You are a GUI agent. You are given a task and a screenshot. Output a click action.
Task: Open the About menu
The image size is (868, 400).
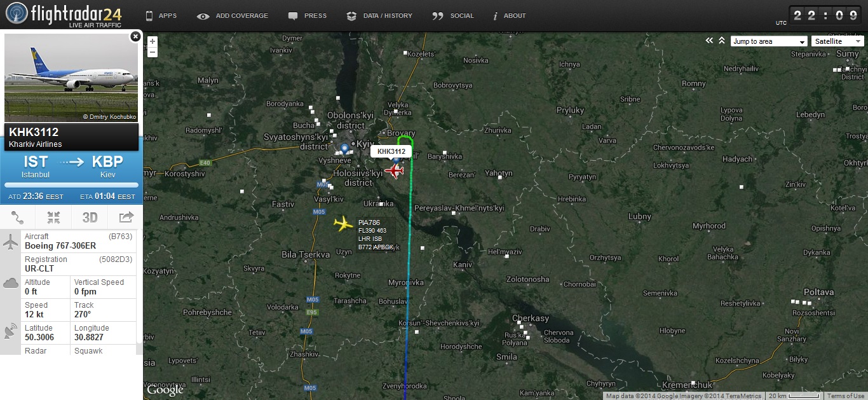point(510,16)
